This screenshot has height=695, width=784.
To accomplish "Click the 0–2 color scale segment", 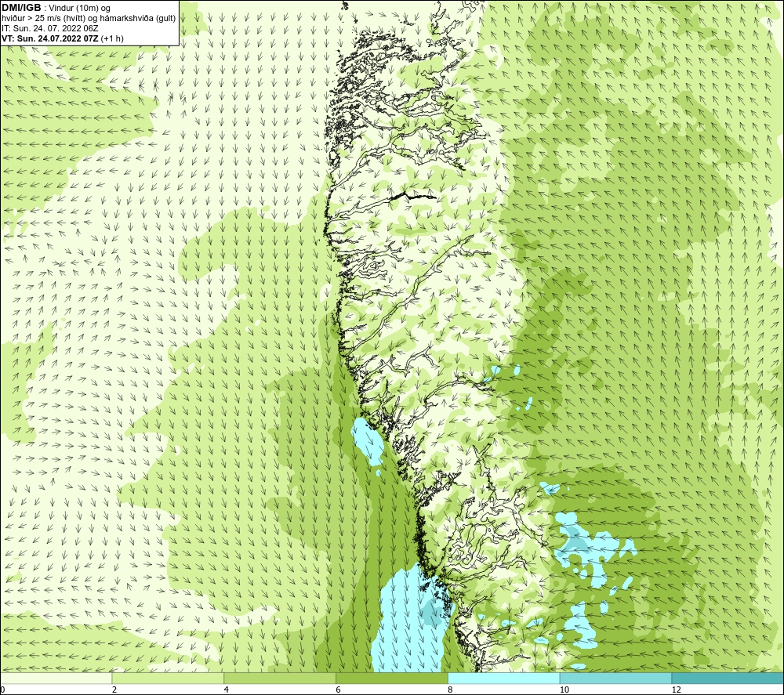I will pos(56,678).
